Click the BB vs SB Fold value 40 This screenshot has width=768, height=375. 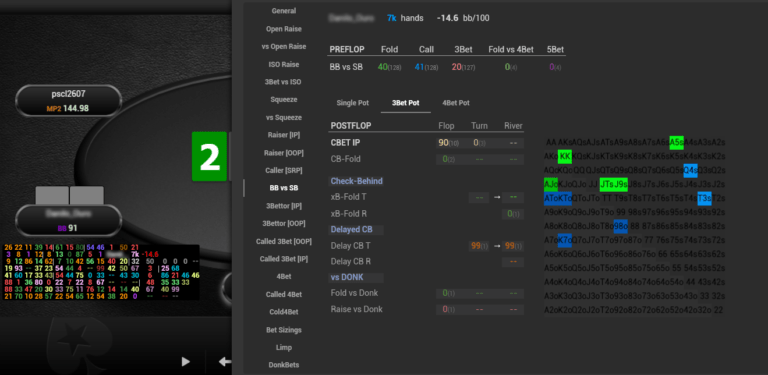click(389, 67)
